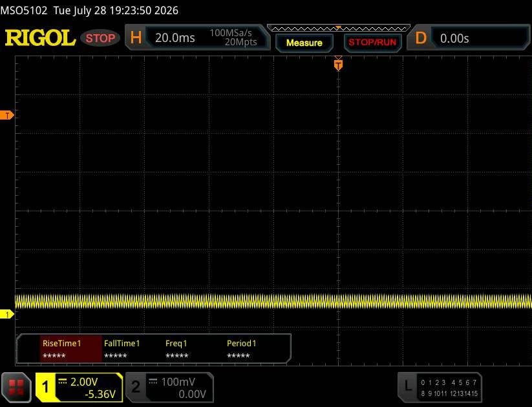Tap the STOP/RUN button
The width and height of the screenshot is (532, 407).
[372, 43]
